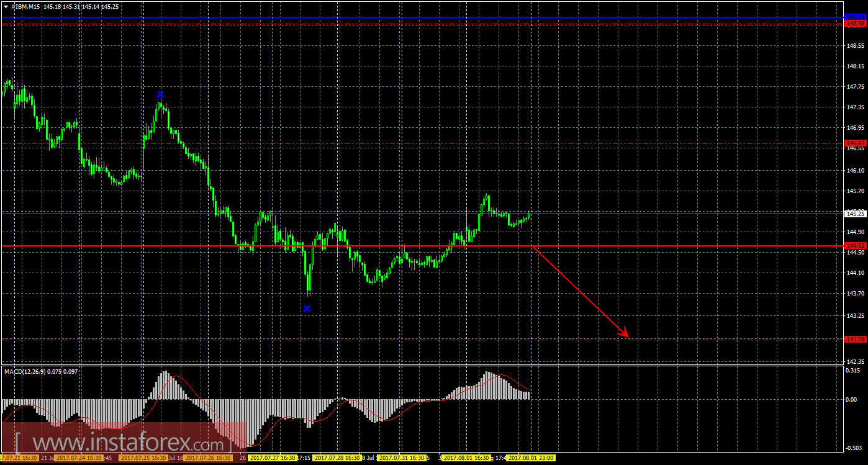Image resolution: width=868 pixels, height=465 pixels.
Task: Select the 2017.07.28 16:30 date label
Action: click(338, 458)
